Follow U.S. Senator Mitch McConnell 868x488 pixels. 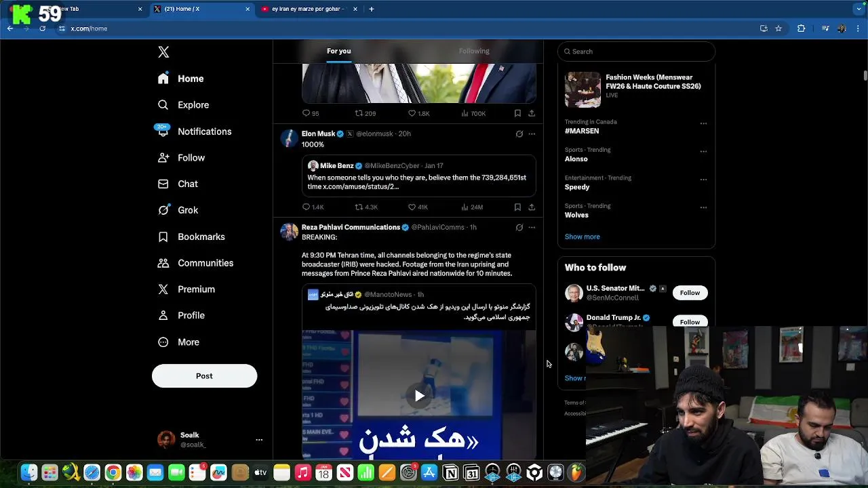[x=690, y=293]
